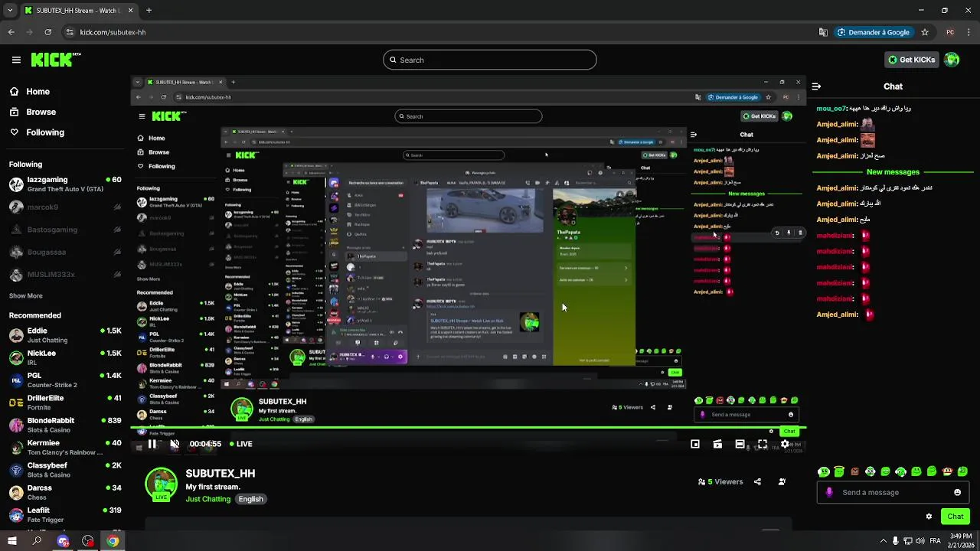
Task: Open the emoji picker in chat box
Action: point(957,492)
